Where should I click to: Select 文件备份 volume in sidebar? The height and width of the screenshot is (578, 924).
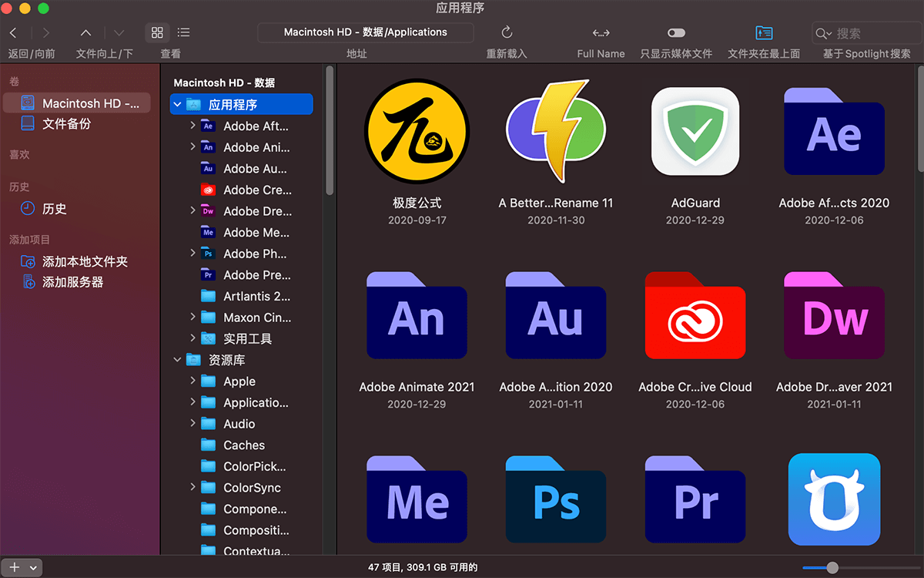[x=66, y=123]
